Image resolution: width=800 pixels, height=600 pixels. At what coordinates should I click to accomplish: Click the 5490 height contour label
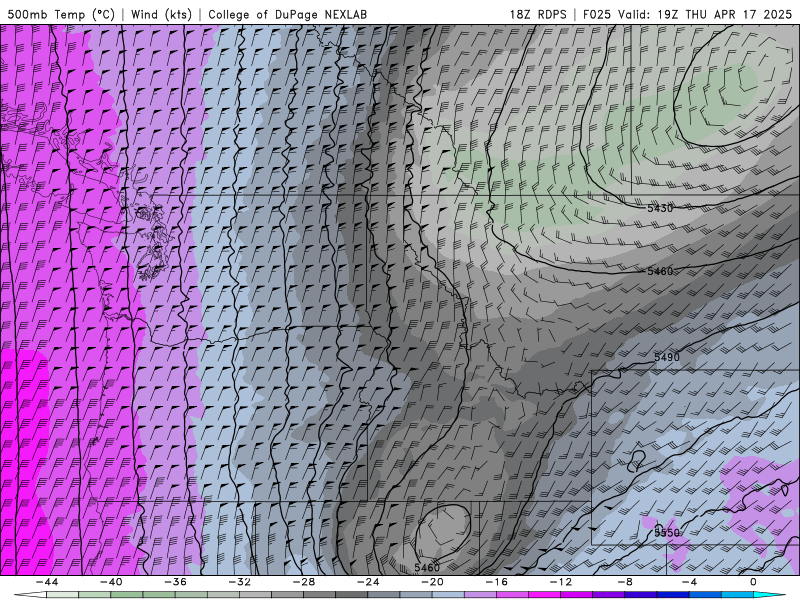[666, 357]
